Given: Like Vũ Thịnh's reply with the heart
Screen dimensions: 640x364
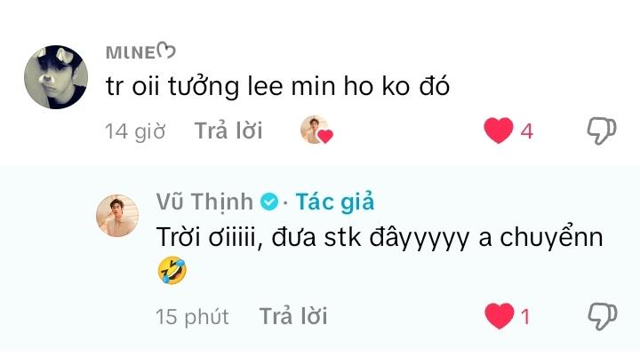Looking at the screenshot, I should [500, 316].
